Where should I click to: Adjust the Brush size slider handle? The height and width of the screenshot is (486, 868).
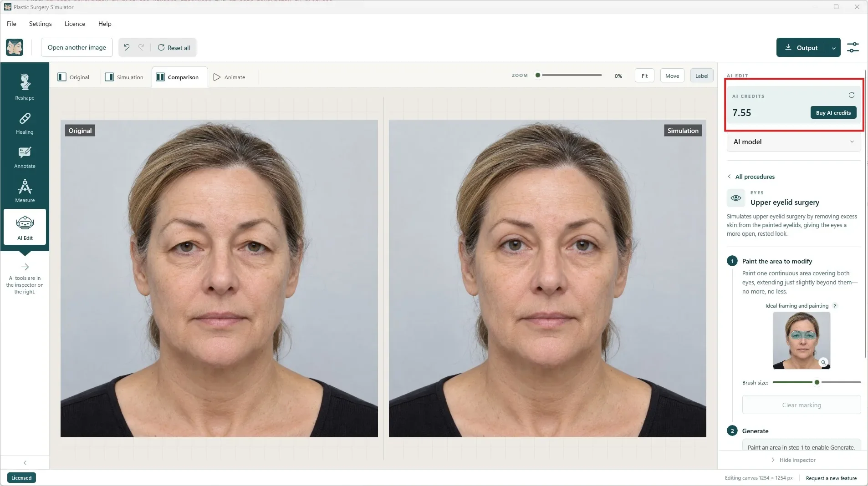817,382
